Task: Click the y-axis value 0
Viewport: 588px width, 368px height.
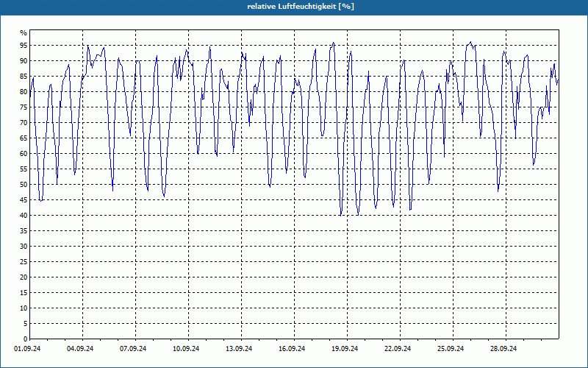Action: [26, 339]
